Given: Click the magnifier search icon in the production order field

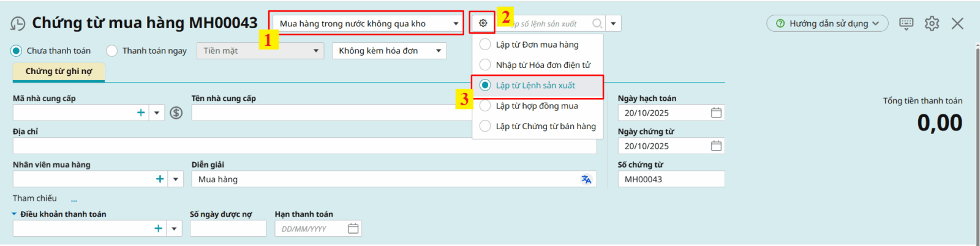Looking at the screenshot, I should 597,23.
